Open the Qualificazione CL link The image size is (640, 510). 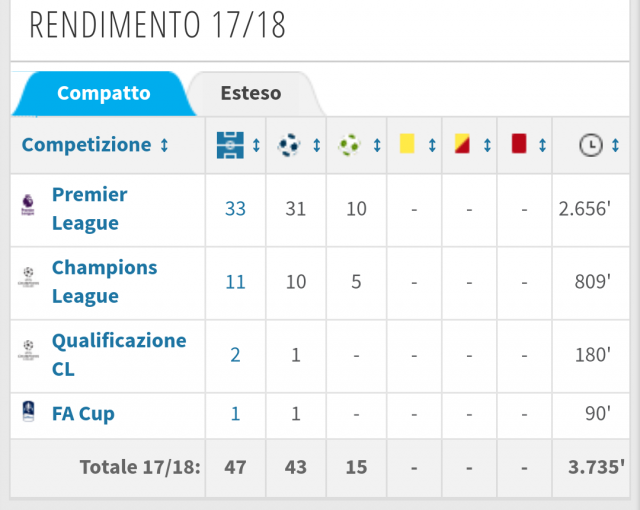118,354
